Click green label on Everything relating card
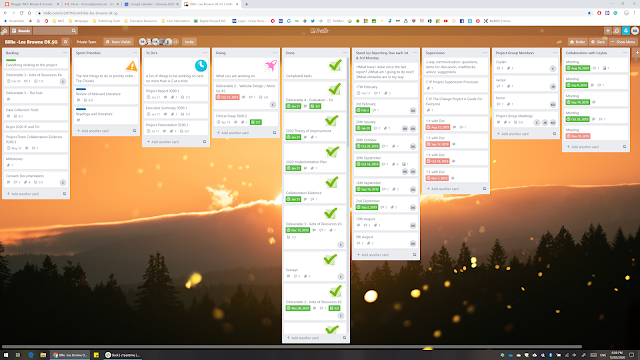Screen dimensions: 640x360 [11, 60]
